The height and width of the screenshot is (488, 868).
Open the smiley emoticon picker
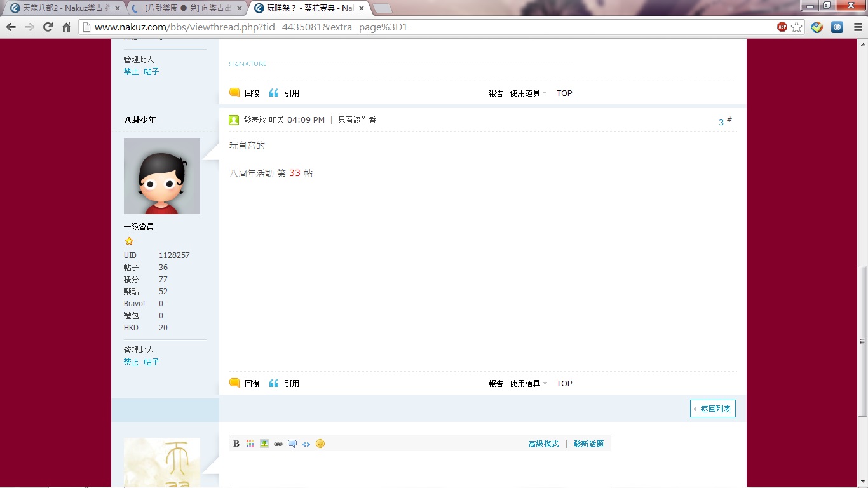pos(320,444)
